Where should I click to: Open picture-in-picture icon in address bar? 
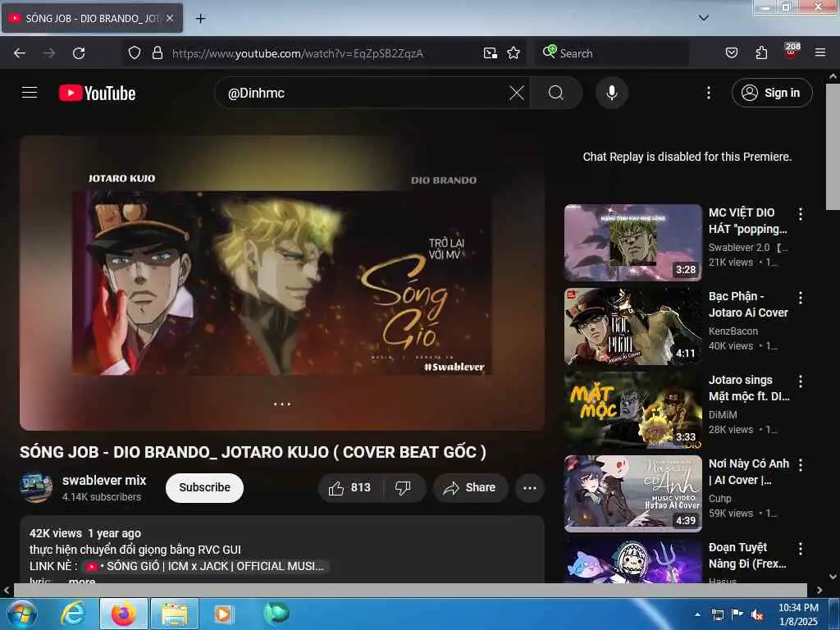pos(491,52)
